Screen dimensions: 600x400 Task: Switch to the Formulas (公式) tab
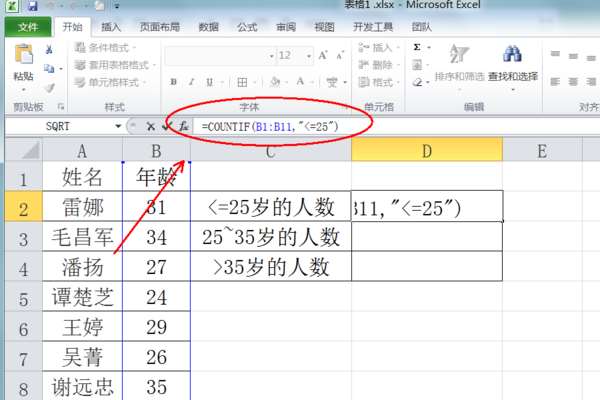(247, 27)
